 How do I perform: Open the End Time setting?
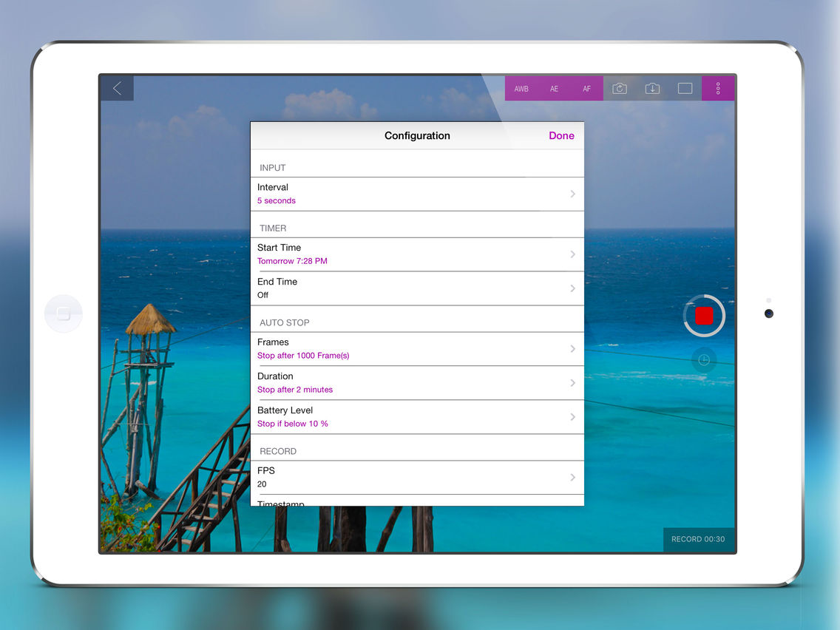click(x=417, y=288)
